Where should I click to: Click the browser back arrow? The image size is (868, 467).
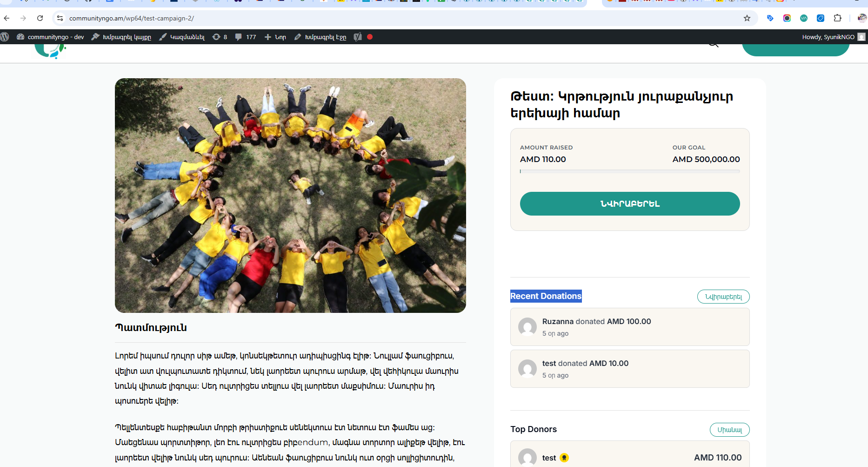(7, 18)
